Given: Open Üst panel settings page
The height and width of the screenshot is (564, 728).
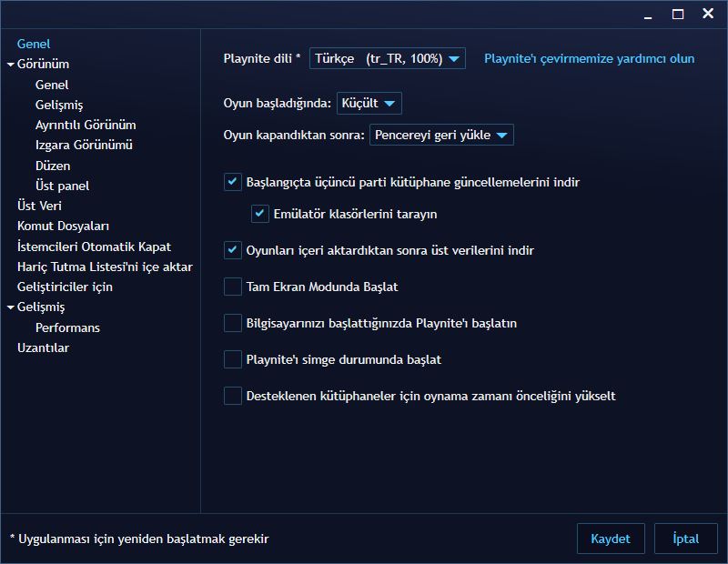Looking at the screenshot, I should coord(62,186).
